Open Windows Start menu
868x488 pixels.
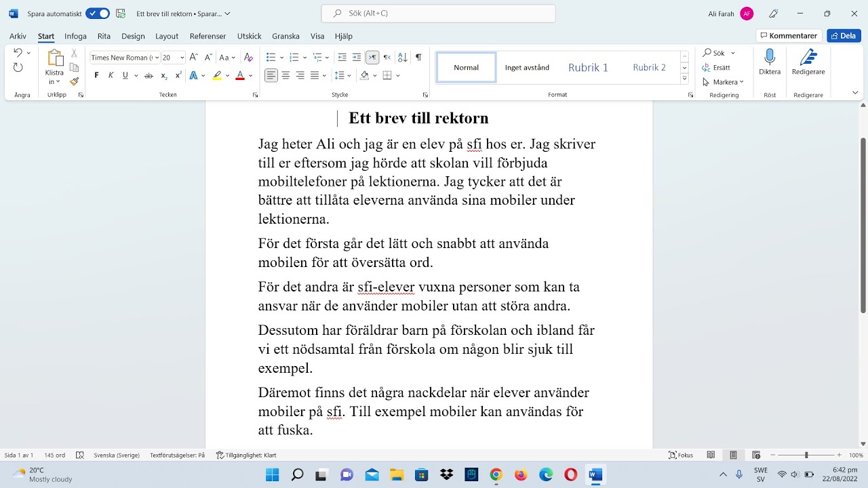click(x=272, y=474)
